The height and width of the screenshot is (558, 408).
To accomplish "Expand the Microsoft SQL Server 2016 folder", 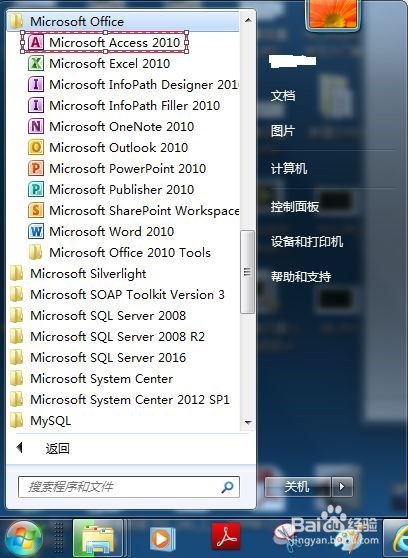I will pos(98,357).
